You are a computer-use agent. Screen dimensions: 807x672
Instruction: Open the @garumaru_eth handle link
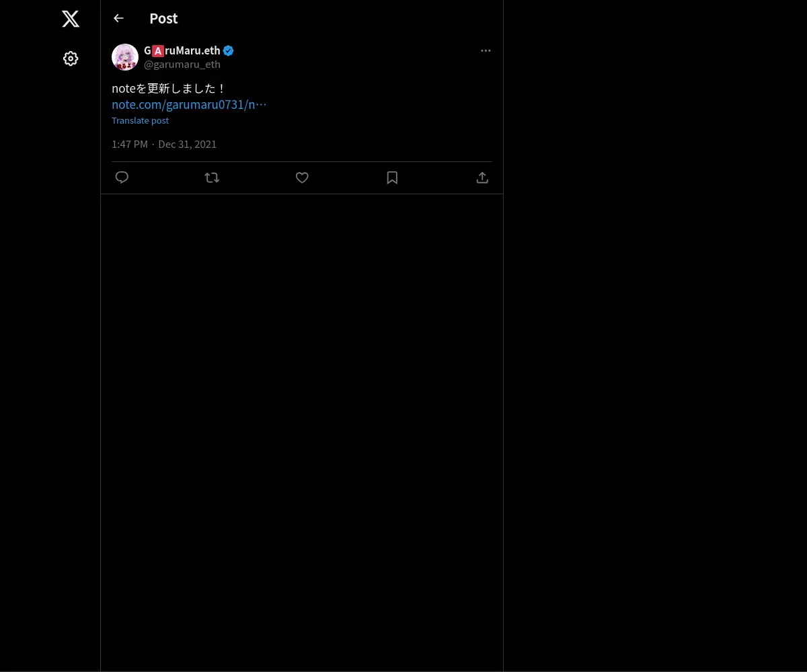pos(182,65)
